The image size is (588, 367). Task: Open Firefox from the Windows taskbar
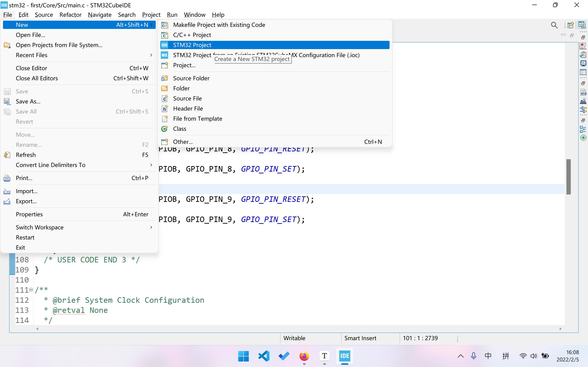coord(304,356)
